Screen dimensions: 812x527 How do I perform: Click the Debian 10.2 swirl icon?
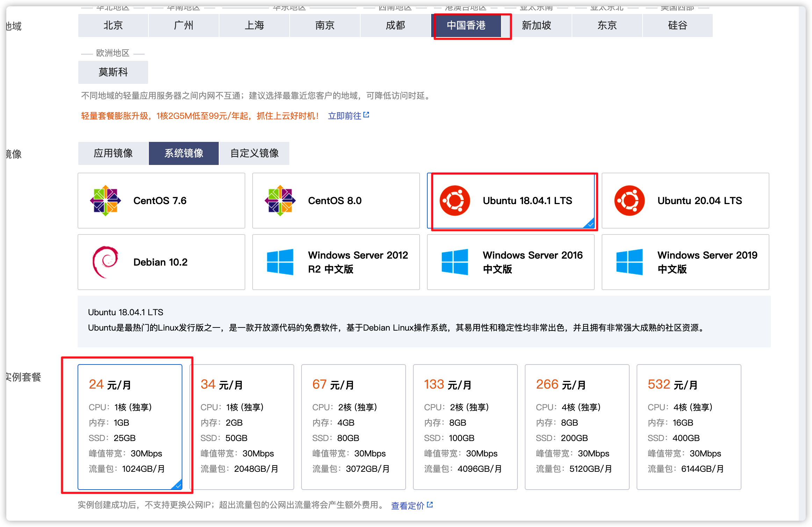tap(105, 262)
